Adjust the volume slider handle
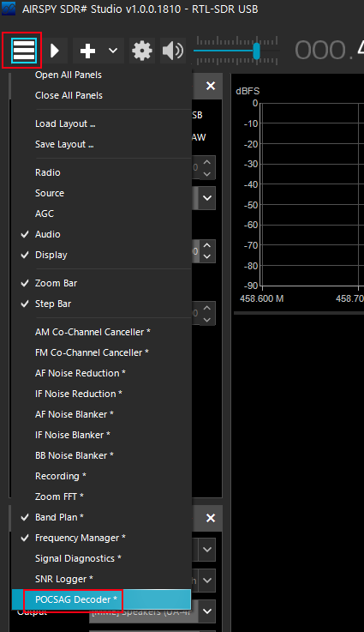The width and height of the screenshot is (364, 632). (x=256, y=51)
